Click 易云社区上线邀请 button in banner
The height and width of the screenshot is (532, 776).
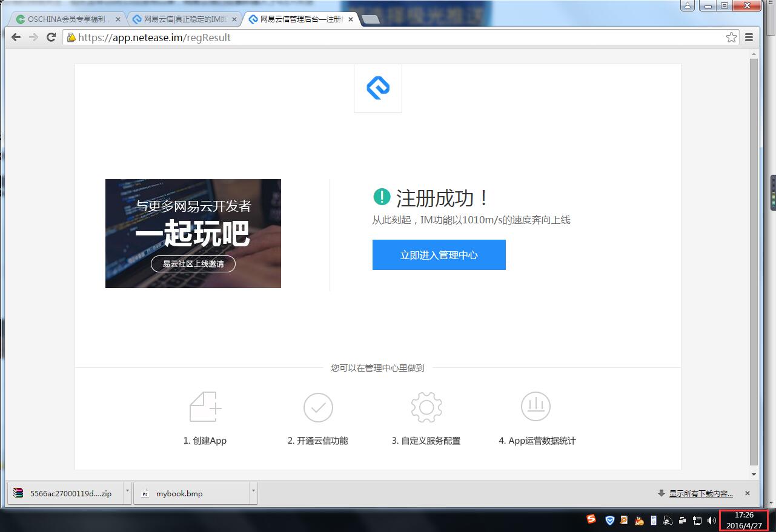pyautogui.click(x=193, y=264)
